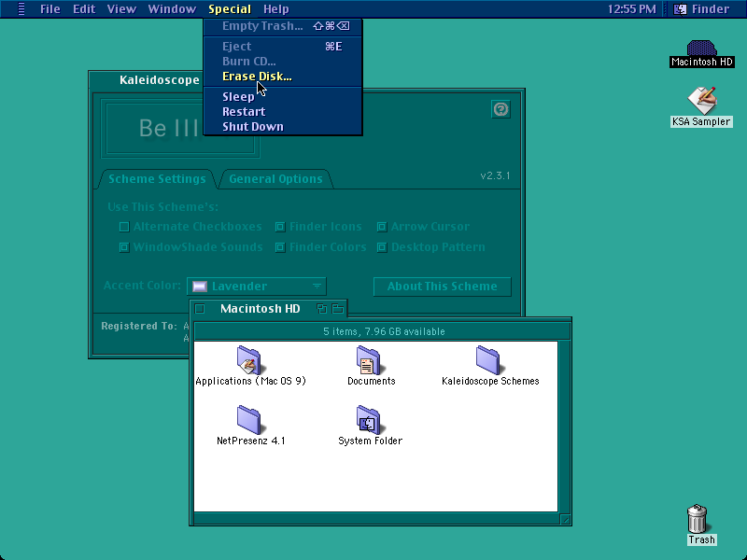Close the open Special menu
This screenshot has width=747, height=560.
pos(230,9)
